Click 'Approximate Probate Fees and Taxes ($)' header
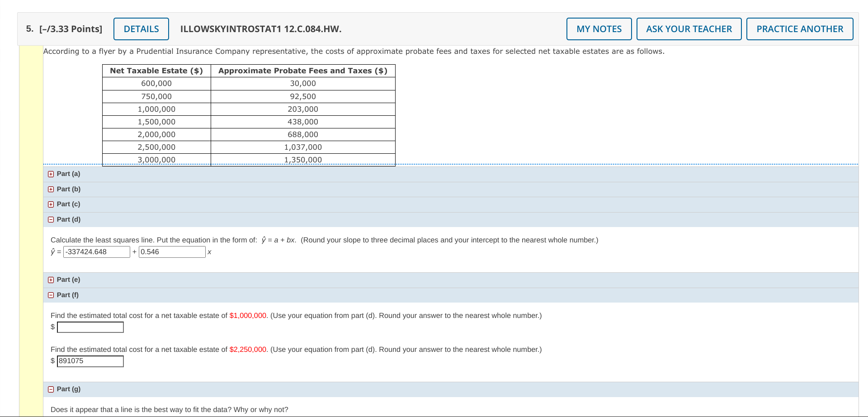The width and height of the screenshot is (868, 417). 303,71
